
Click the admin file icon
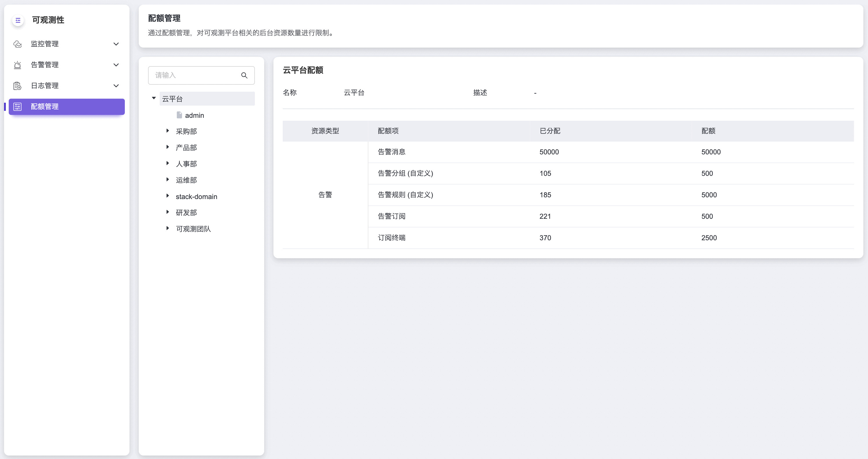(179, 115)
